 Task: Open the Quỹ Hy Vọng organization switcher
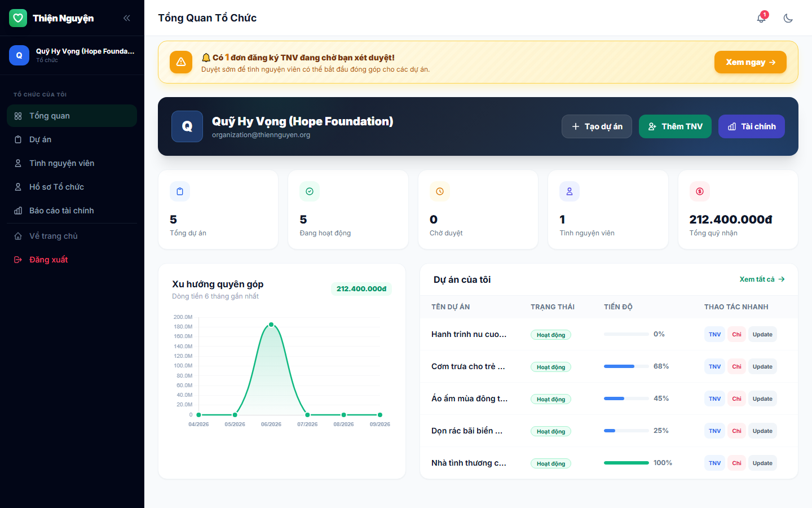[72, 55]
